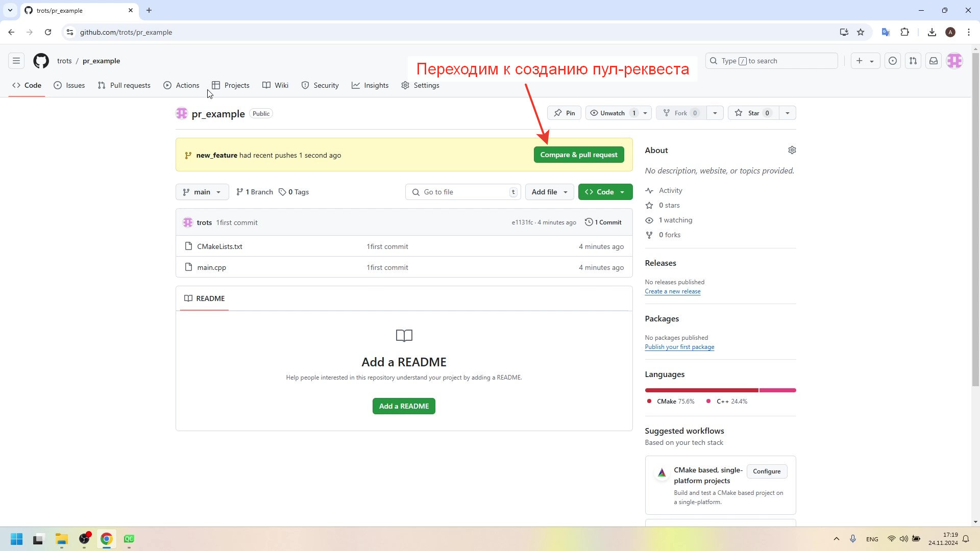Switch to the Issues tab
The width and height of the screenshot is (980, 551).
[69, 85]
